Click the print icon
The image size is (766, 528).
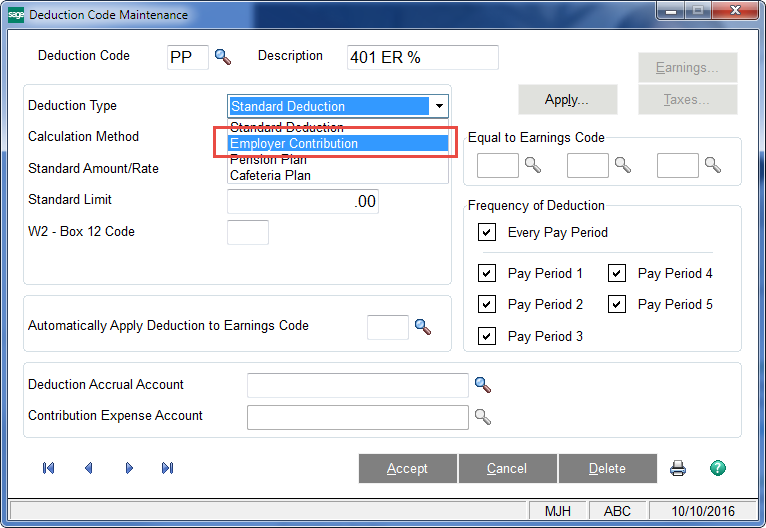click(x=678, y=468)
